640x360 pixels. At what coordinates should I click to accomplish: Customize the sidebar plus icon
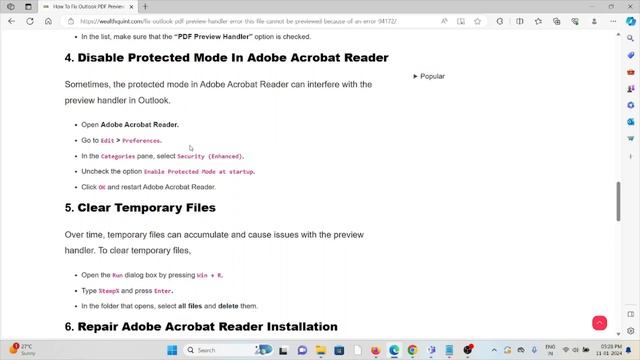(x=631, y=156)
